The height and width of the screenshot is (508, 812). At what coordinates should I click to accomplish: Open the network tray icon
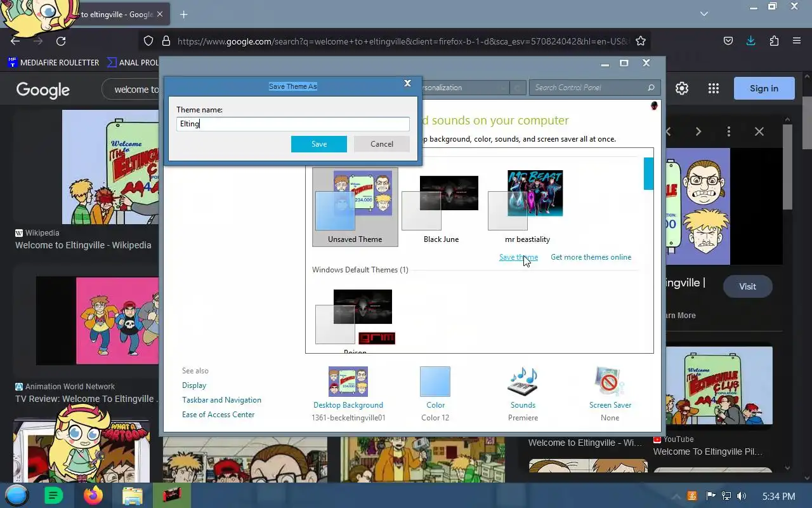(726, 496)
